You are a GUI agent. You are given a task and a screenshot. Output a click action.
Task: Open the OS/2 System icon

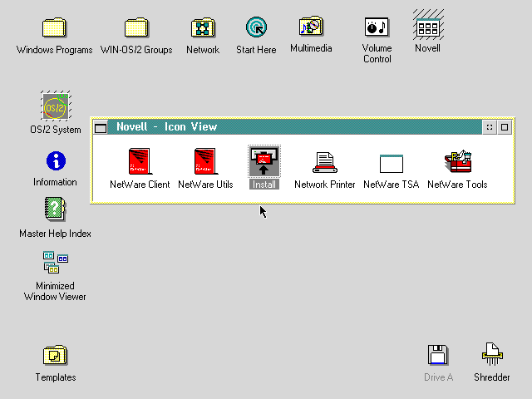click(x=56, y=106)
